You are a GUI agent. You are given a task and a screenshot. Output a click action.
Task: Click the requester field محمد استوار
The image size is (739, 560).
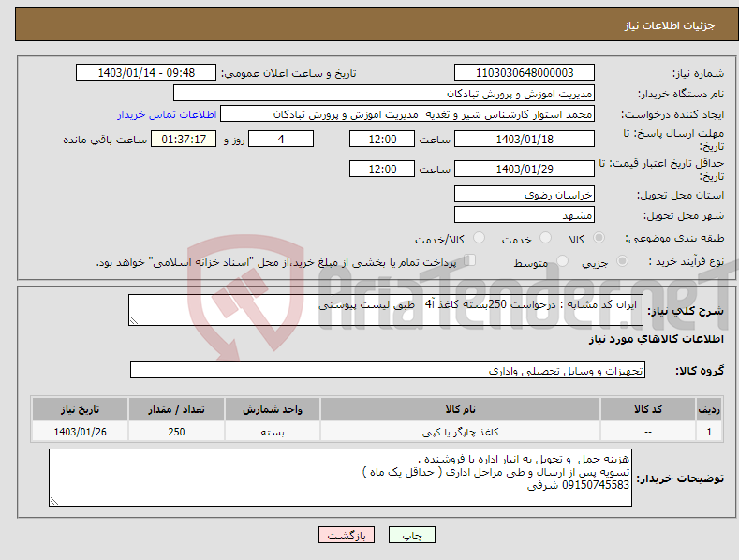(x=407, y=114)
